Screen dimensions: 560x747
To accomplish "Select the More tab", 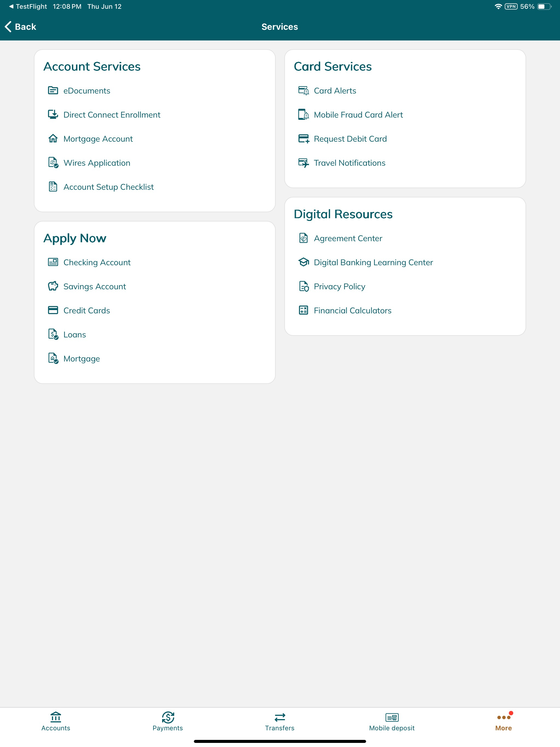I will point(504,722).
